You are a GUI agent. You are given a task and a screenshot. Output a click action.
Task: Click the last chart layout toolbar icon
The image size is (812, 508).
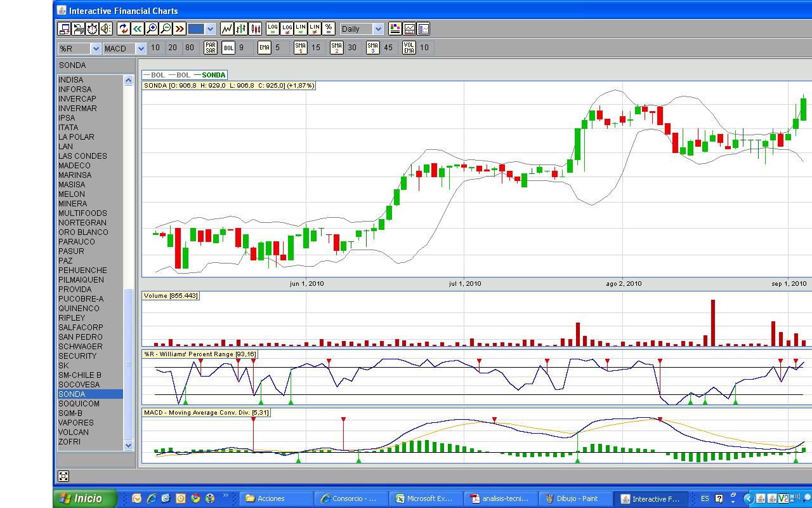[x=424, y=29]
